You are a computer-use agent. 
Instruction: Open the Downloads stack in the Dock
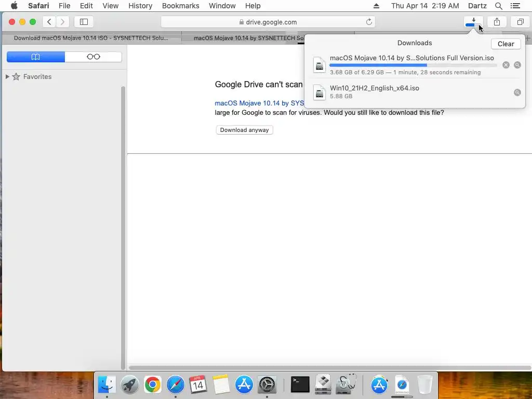coord(402,385)
